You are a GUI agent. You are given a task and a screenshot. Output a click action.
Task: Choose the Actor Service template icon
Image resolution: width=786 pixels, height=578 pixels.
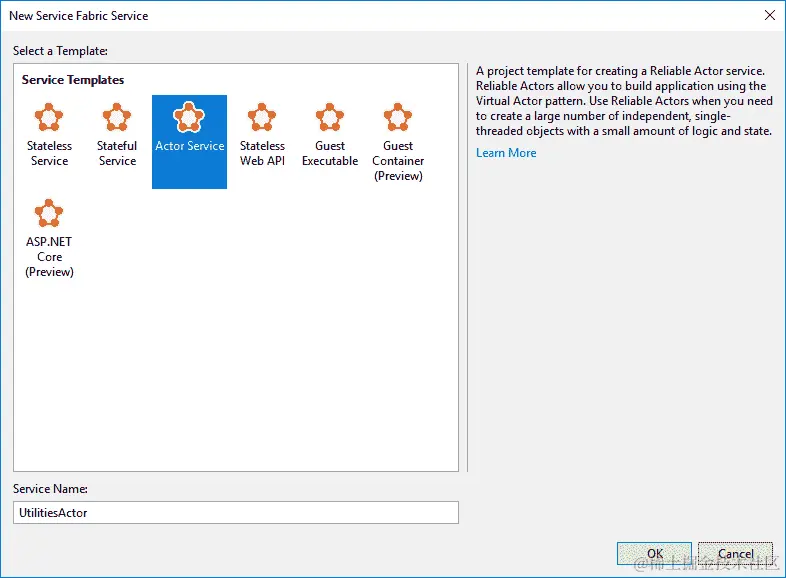[x=189, y=117]
